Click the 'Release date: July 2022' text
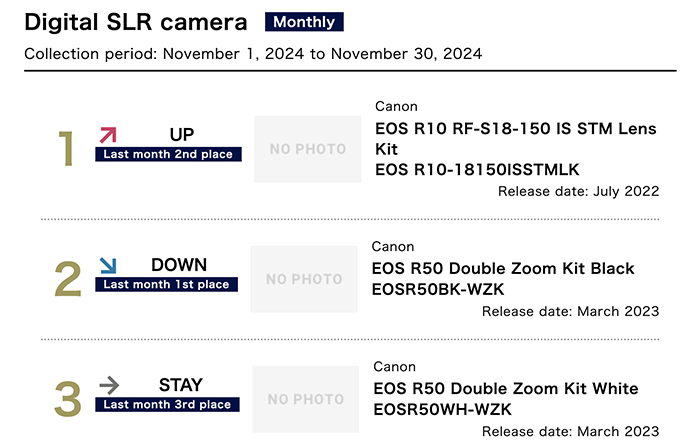The image size is (700, 442). pyautogui.click(x=579, y=191)
